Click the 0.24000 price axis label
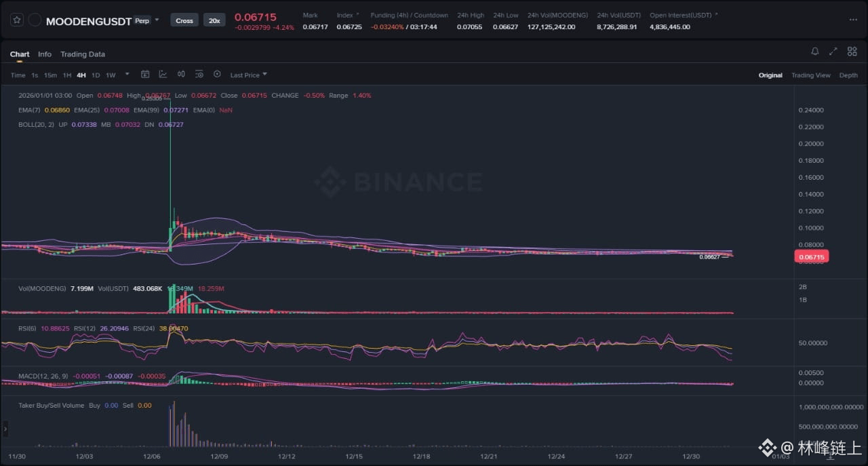The height and width of the screenshot is (466, 868). pos(810,110)
